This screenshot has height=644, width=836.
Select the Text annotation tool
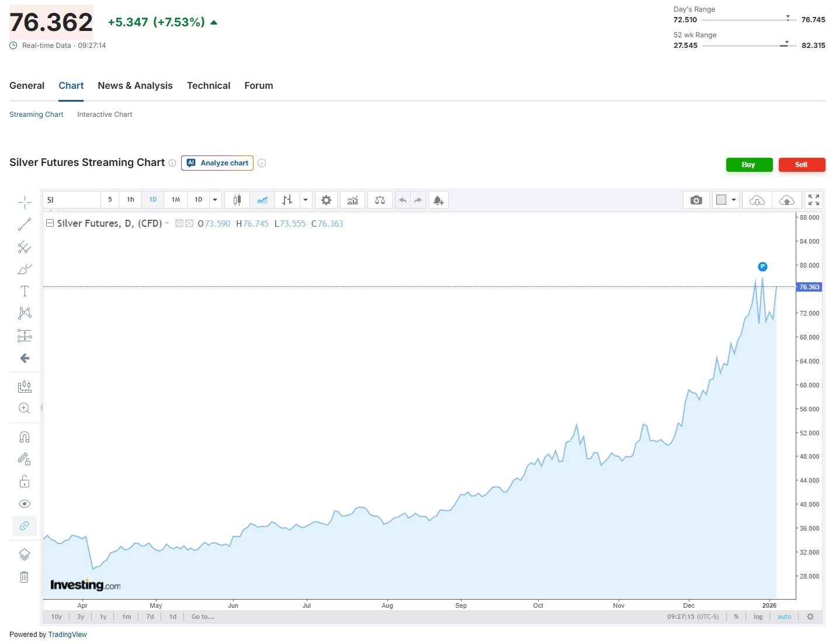click(25, 291)
